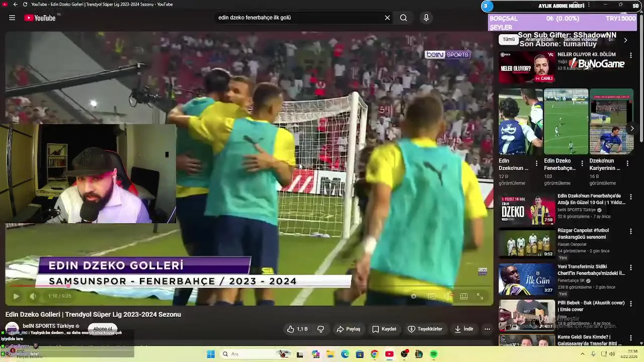Open 'Kante Geldi Sıra Kimde?' video title
644x362 pixels.
coord(590,340)
